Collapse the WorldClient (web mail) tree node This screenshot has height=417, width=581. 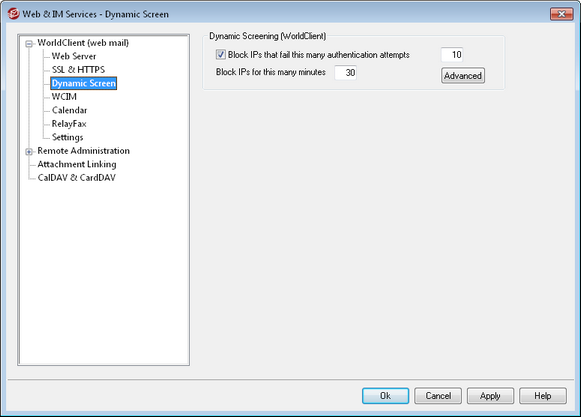[29, 44]
